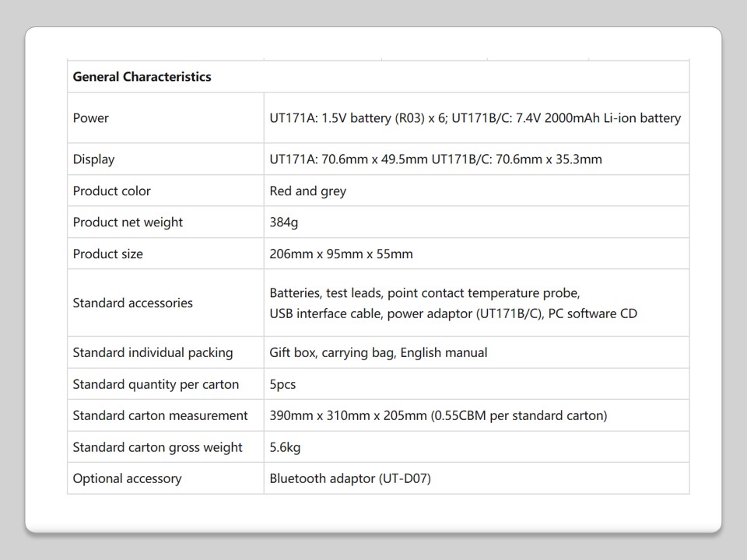Select the Standard individual packing label

click(153, 353)
